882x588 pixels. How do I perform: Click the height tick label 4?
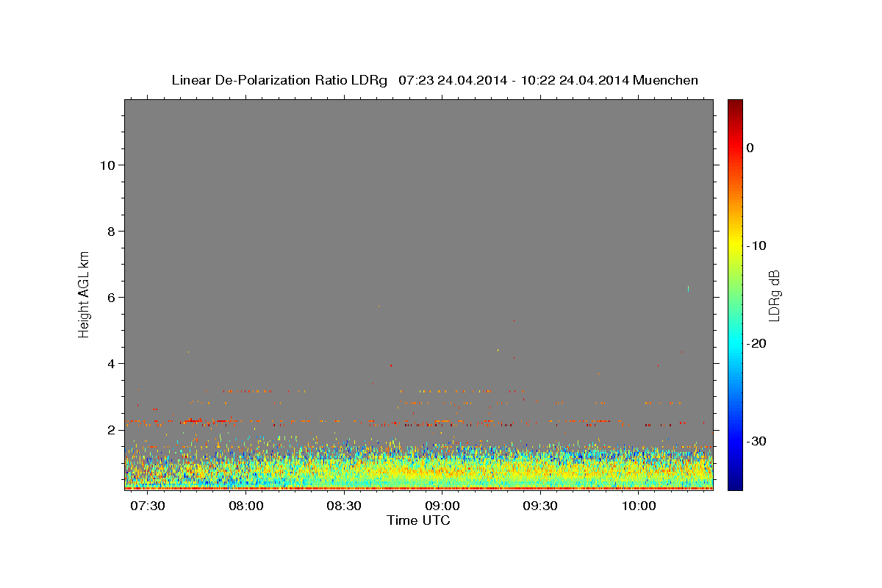[x=112, y=364]
